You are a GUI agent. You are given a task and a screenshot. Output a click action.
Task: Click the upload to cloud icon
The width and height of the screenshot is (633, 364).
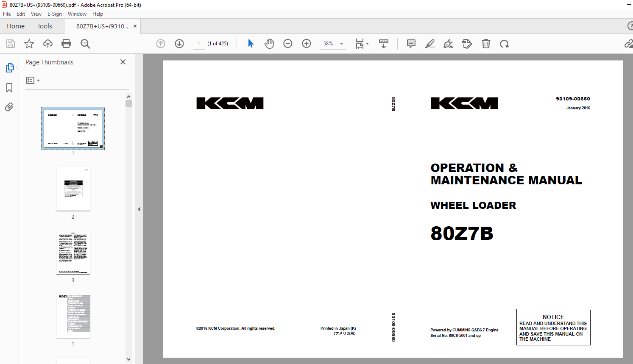point(48,44)
